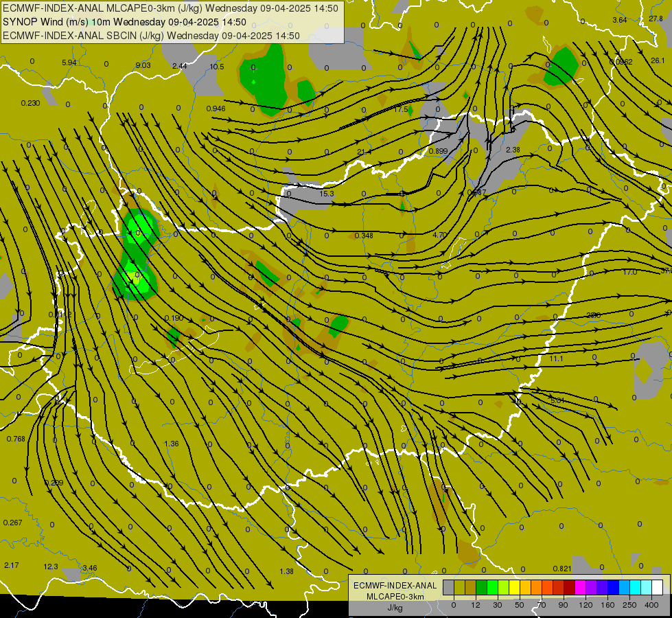This screenshot has height=618, width=672.
Task: Click the 'ECMWF-INDEX-ANAL SBCIN (J/kg)' title line
Action: click(x=83, y=36)
